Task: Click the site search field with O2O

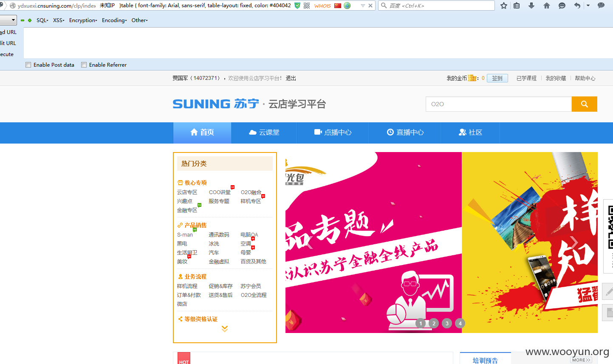Action: pyautogui.click(x=499, y=104)
